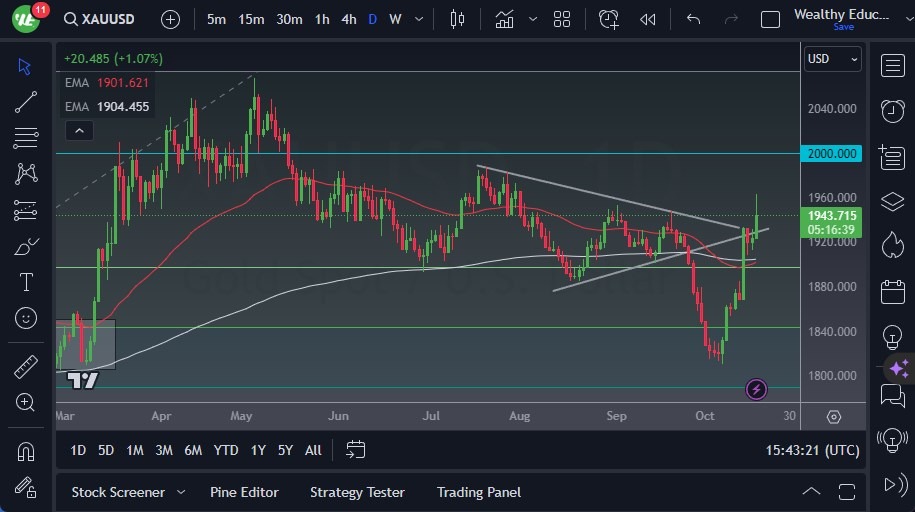Image resolution: width=915 pixels, height=512 pixels.
Task: Open the Fibonacci retracement tools
Action: click(x=26, y=138)
